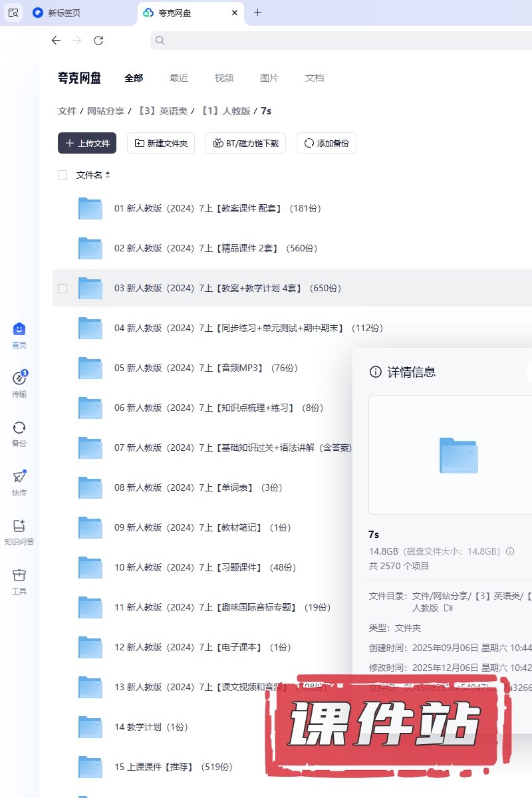The image size is (532, 798).
Task: Open the tab search button at top-left
Action: (x=13, y=13)
